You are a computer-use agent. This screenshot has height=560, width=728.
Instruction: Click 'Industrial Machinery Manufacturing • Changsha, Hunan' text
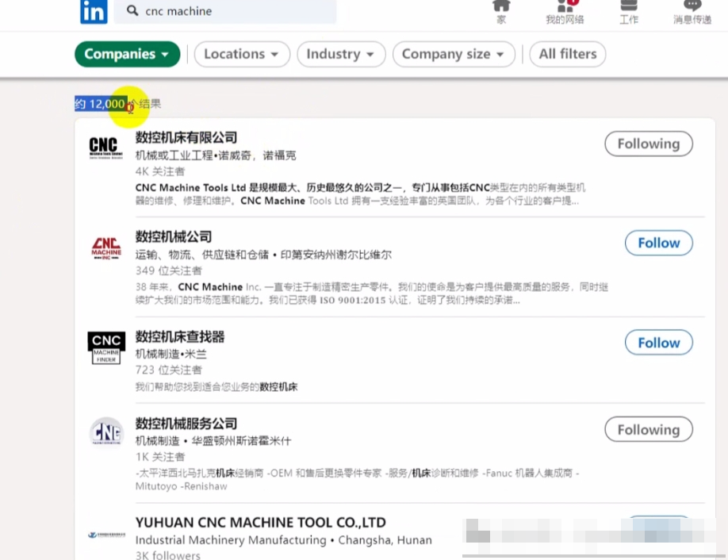click(284, 540)
